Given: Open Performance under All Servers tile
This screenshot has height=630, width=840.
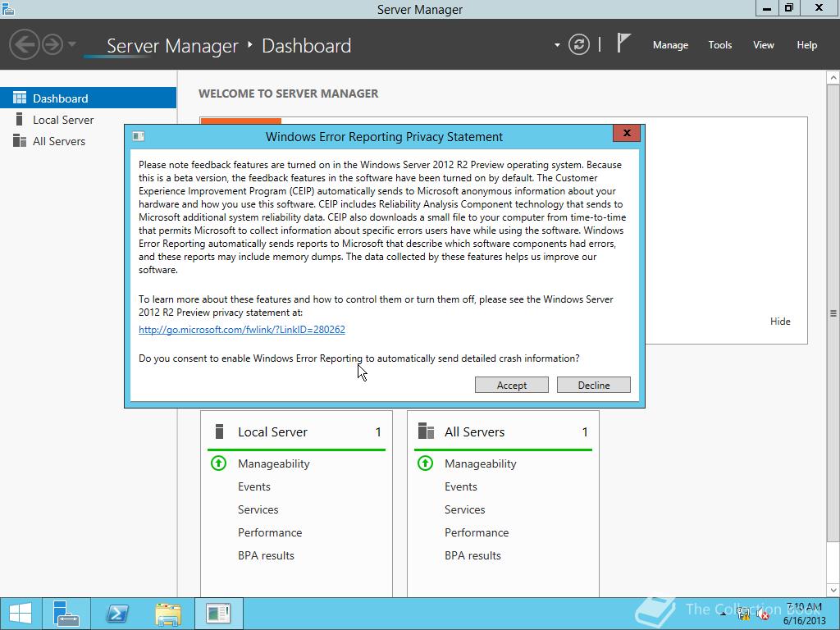Looking at the screenshot, I should pyautogui.click(x=477, y=532).
